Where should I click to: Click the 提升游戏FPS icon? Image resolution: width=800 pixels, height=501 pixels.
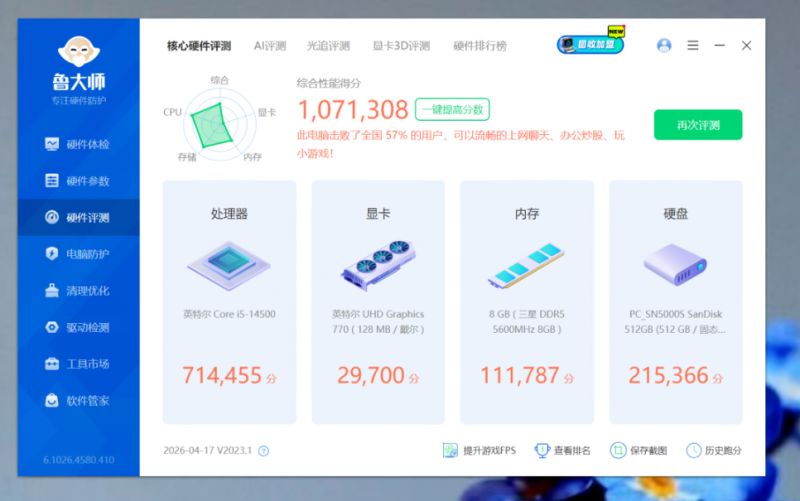tap(450, 450)
